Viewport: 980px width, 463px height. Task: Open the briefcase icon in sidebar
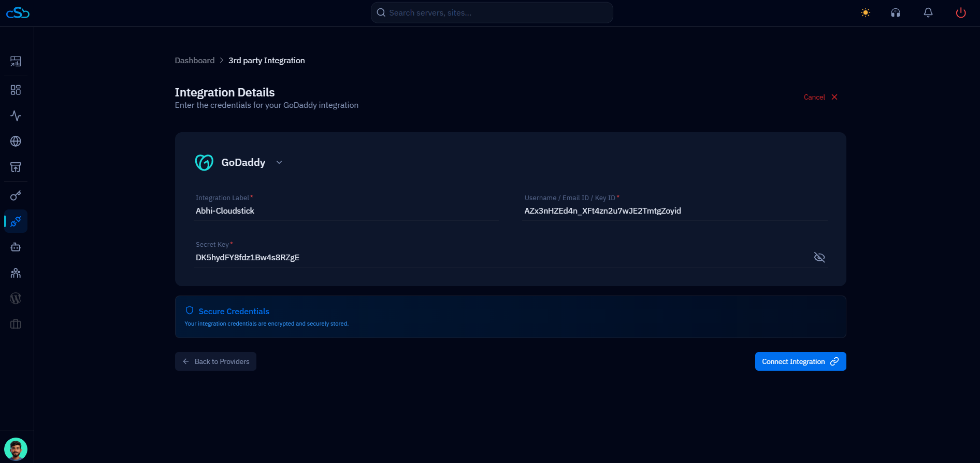16,324
